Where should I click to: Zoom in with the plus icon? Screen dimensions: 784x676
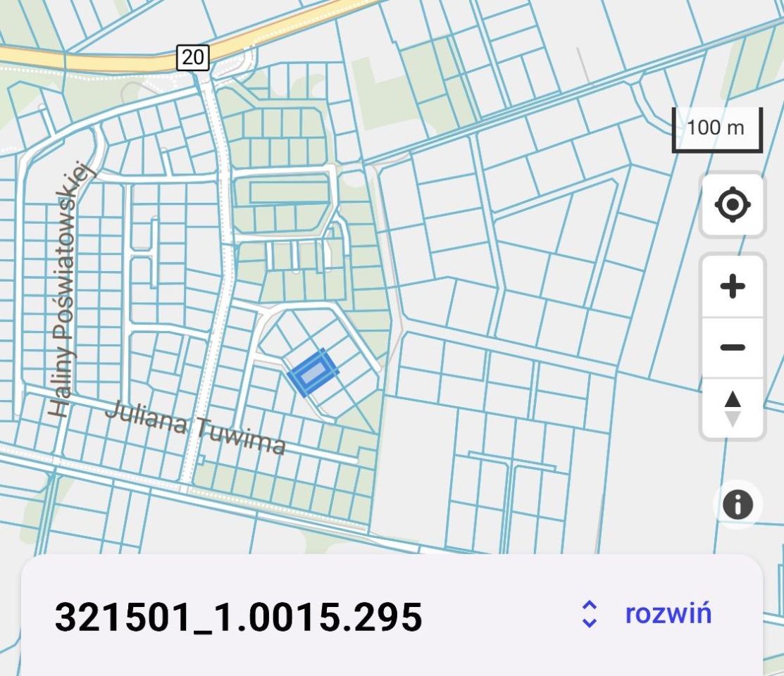click(x=732, y=284)
